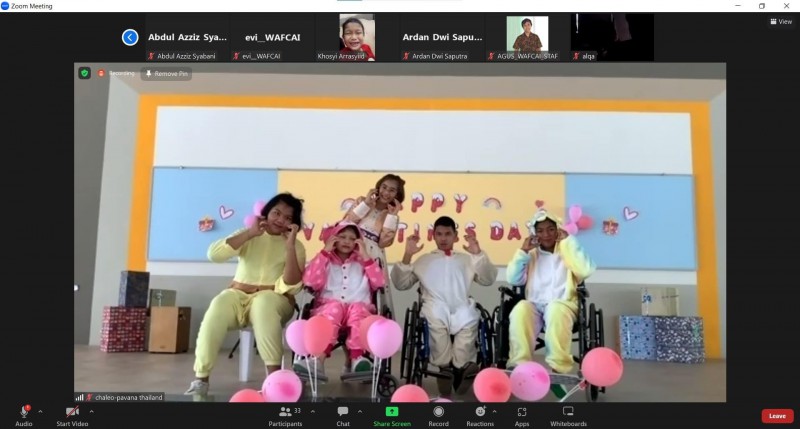Viewport: 800px width, 429px height.
Task: Click the red Leave button
Action: [777, 416]
